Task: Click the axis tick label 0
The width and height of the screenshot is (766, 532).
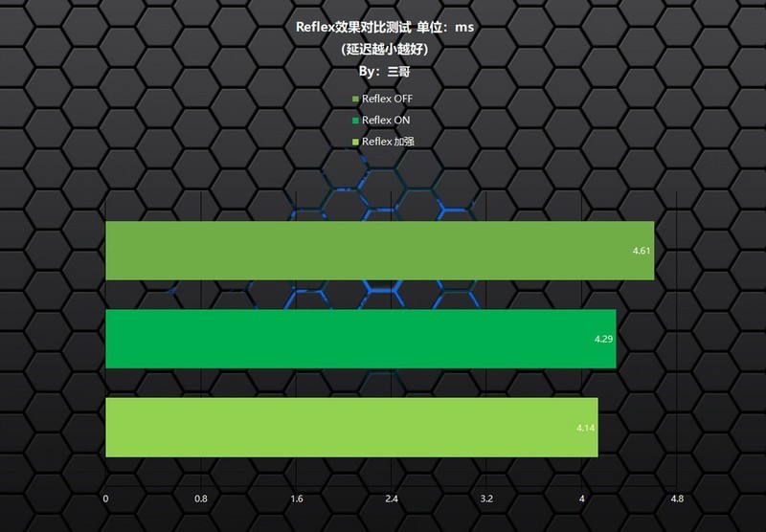Action: click(105, 499)
